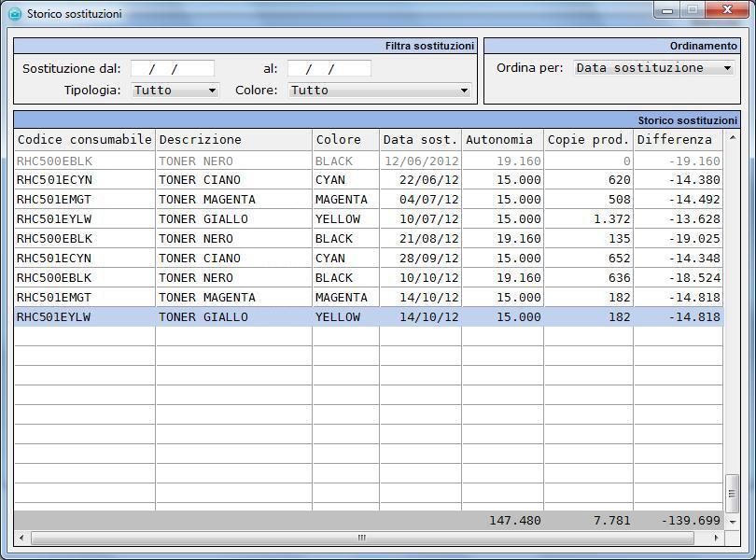
Task: Select the RHC501ECYN row dated 28/09/12
Action: coord(369,258)
